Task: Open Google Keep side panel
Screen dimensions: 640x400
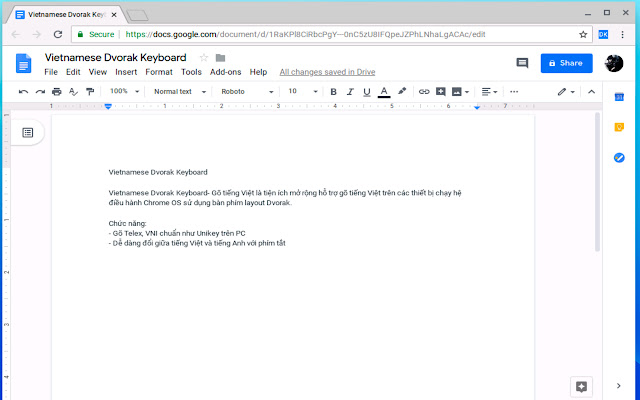Action: (x=619, y=127)
